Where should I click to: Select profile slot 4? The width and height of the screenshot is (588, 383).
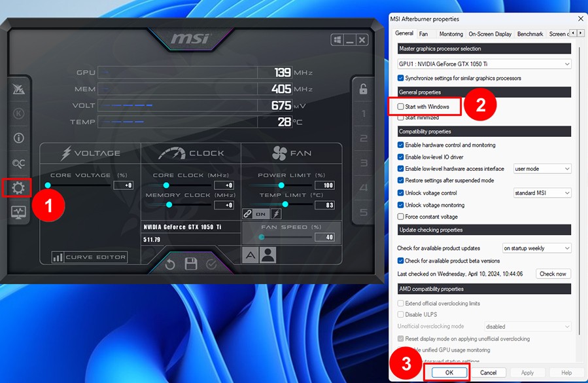point(364,187)
